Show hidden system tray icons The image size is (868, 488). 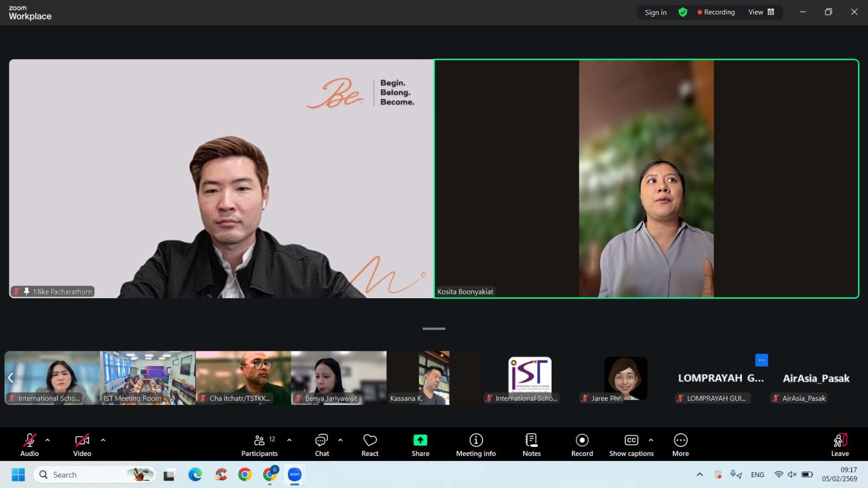(700, 475)
